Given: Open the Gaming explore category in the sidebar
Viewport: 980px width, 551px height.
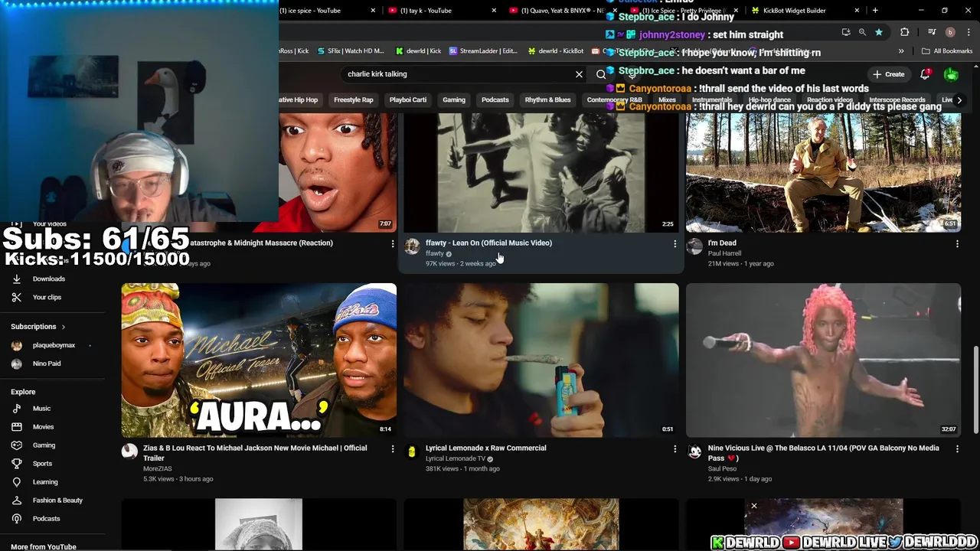Looking at the screenshot, I should (44, 445).
